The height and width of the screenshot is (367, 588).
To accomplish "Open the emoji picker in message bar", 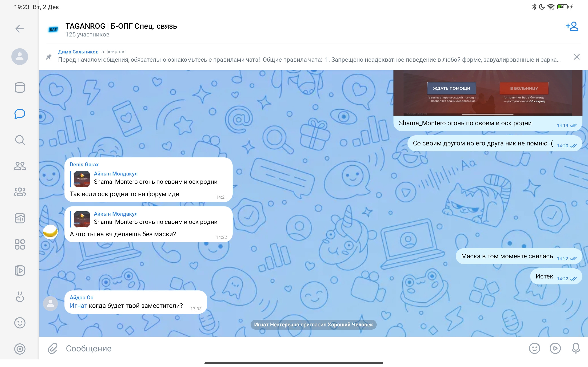I will pos(534,348).
